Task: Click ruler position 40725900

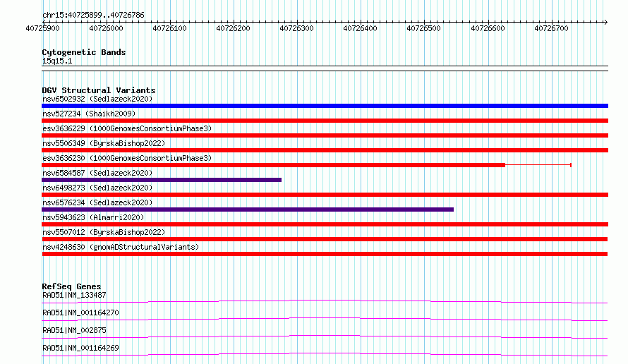Action: [x=42, y=28]
